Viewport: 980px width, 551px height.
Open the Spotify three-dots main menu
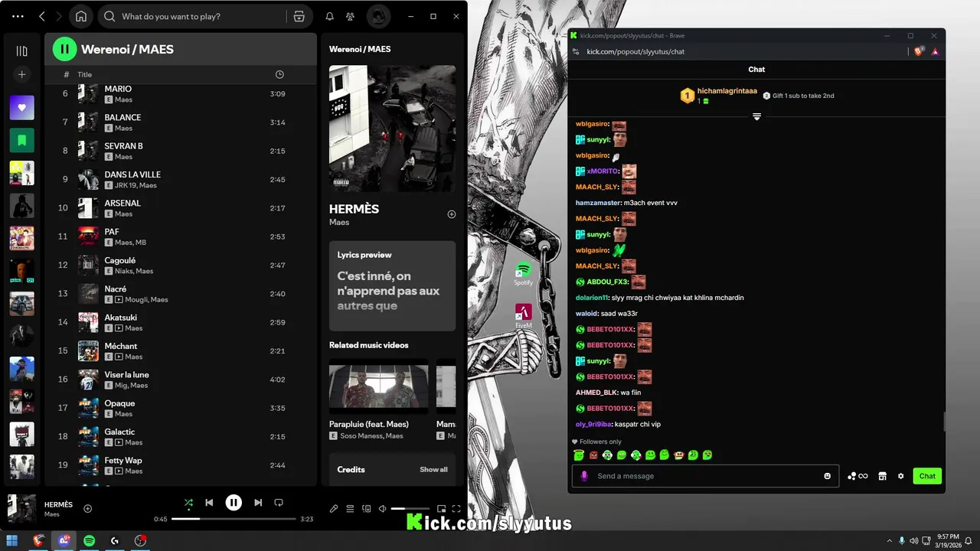pos(18,16)
